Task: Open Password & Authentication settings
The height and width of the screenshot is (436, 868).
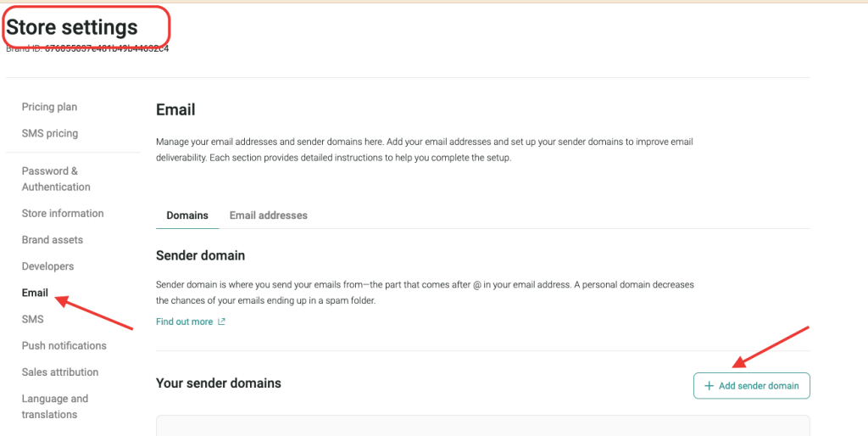Action: 56,179
